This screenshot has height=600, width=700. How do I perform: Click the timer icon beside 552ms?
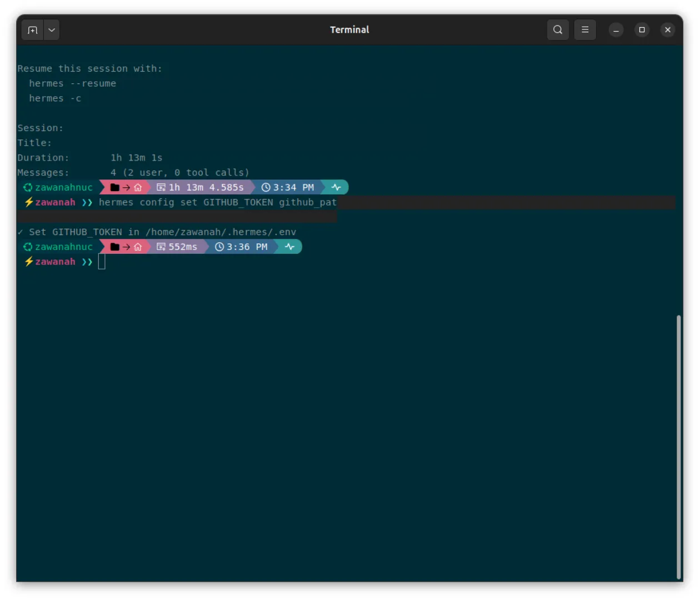pyautogui.click(x=161, y=247)
